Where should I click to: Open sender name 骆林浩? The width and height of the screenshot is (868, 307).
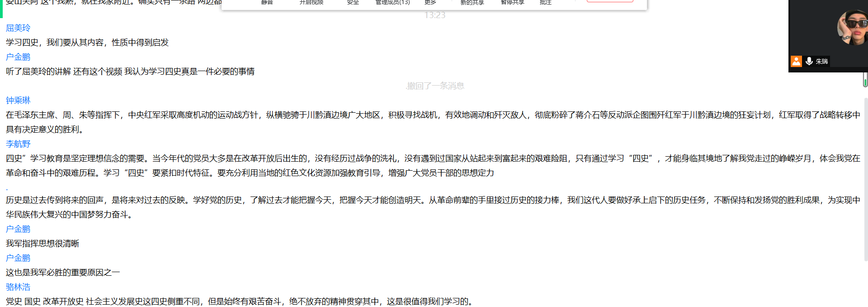pos(18,287)
